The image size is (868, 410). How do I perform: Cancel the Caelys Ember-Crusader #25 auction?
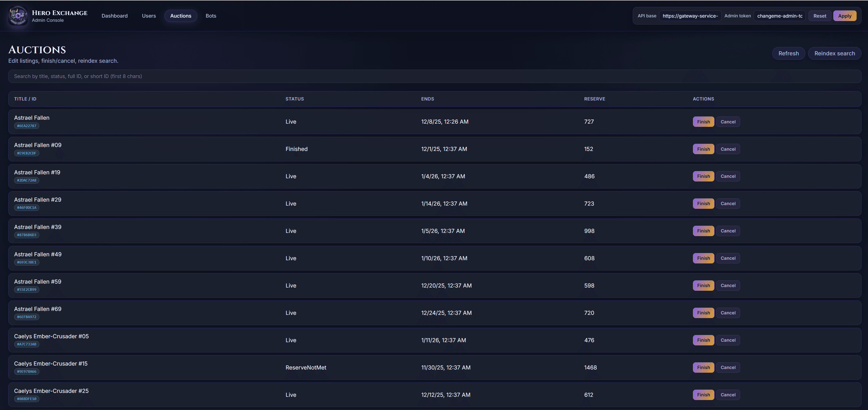[728, 394]
